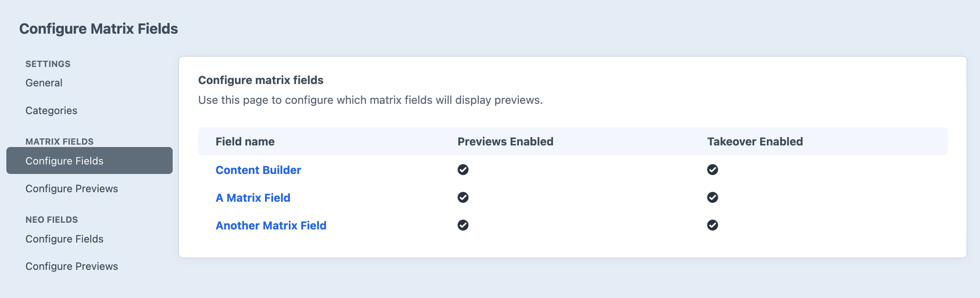This screenshot has width=980, height=298.
Task: Click Previews Enabled checkmark for Content Builder
Action: coord(463,170)
